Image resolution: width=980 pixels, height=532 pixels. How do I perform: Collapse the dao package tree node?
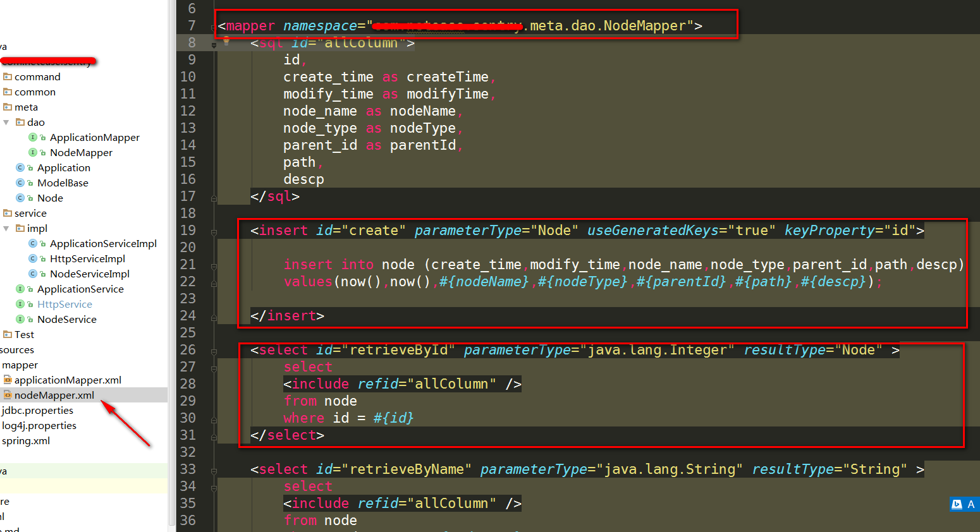[x=6, y=122]
